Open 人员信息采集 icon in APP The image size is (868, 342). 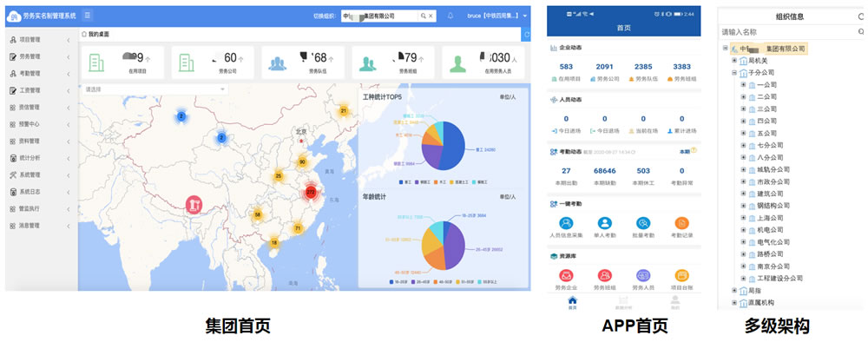[x=566, y=223]
